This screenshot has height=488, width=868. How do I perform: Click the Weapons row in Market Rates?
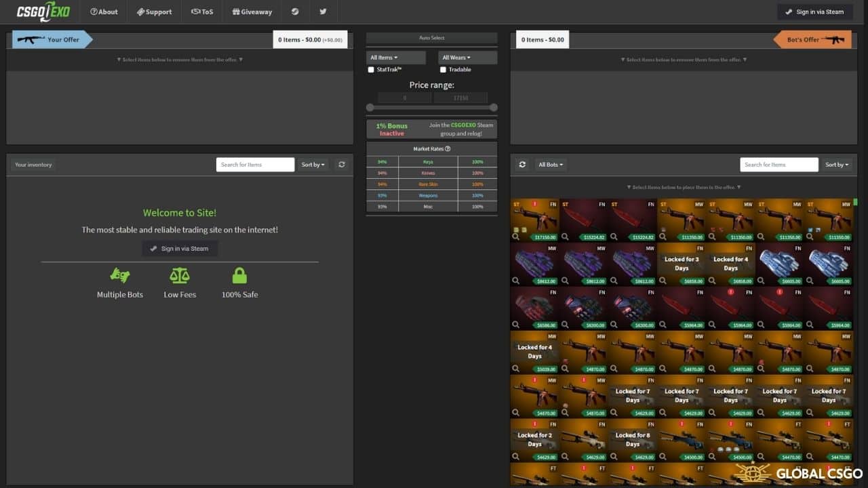coord(432,195)
